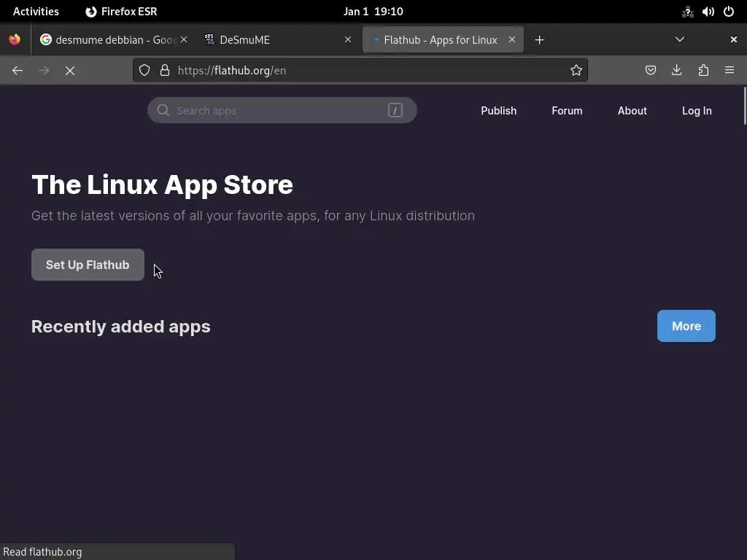Click the slash shortcut hint in search
The height and width of the screenshot is (560, 747).
395,111
